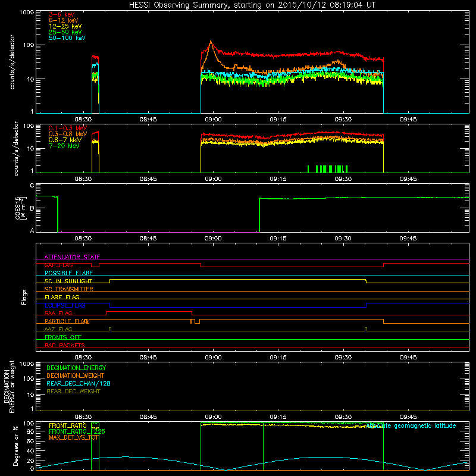Select the 6-12 keV legend label
This screenshot has width=476, height=476.
(x=63, y=20)
